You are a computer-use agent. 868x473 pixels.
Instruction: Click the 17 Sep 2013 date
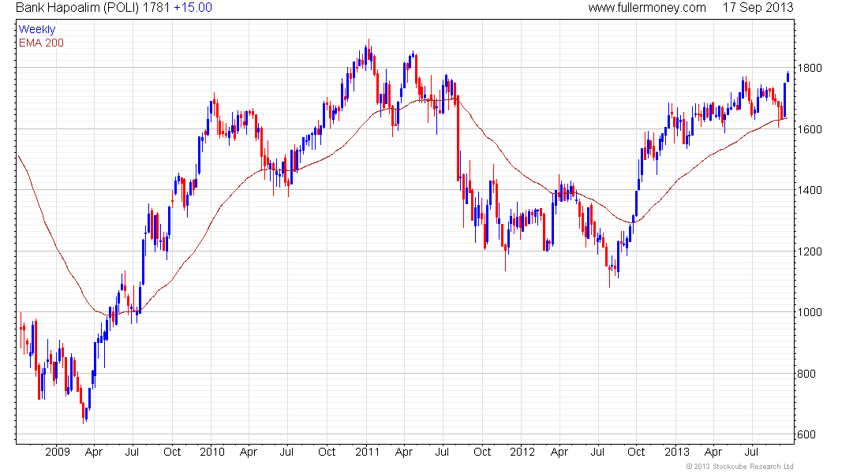pos(758,8)
